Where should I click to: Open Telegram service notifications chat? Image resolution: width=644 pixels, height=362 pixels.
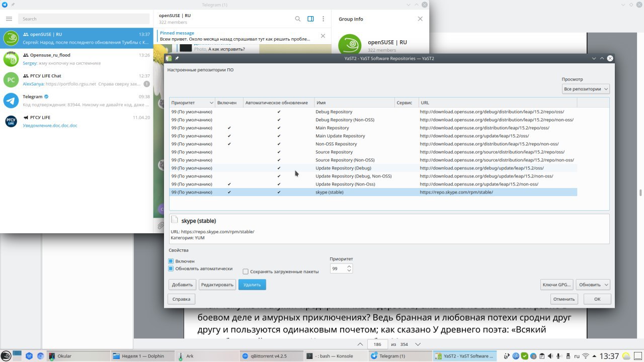(76, 101)
